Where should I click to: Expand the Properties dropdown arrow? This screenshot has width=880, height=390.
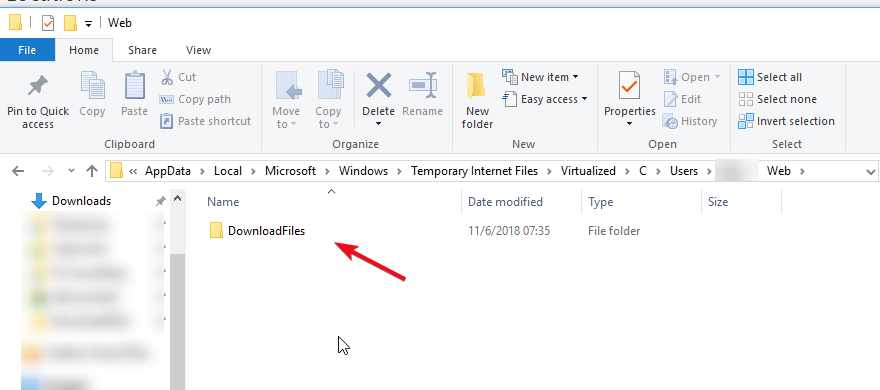630,124
